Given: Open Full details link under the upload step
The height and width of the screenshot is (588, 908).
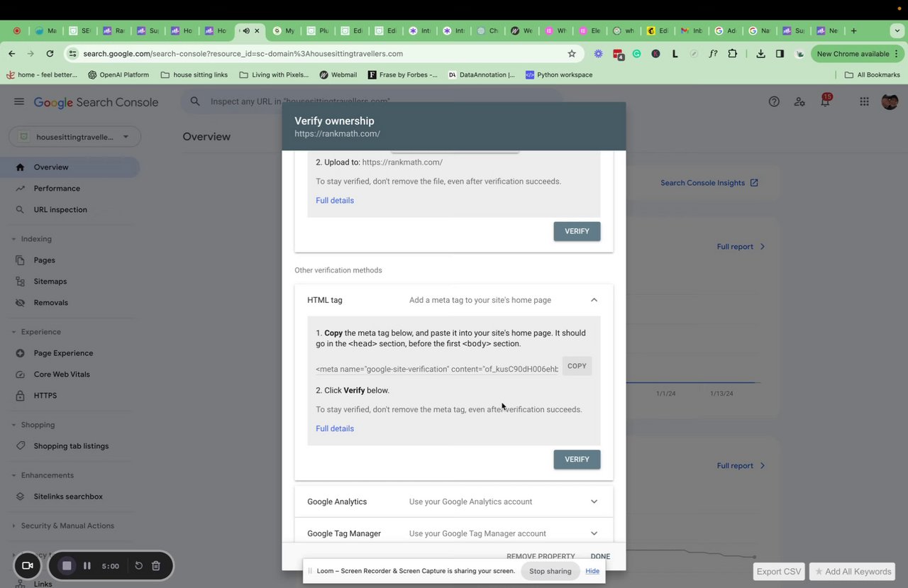Looking at the screenshot, I should (x=335, y=200).
